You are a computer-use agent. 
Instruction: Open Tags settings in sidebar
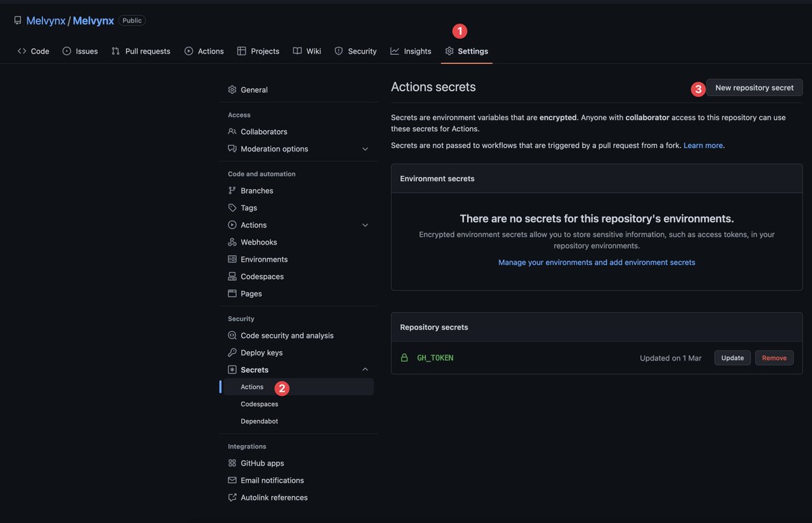pyautogui.click(x=249, y=207)
